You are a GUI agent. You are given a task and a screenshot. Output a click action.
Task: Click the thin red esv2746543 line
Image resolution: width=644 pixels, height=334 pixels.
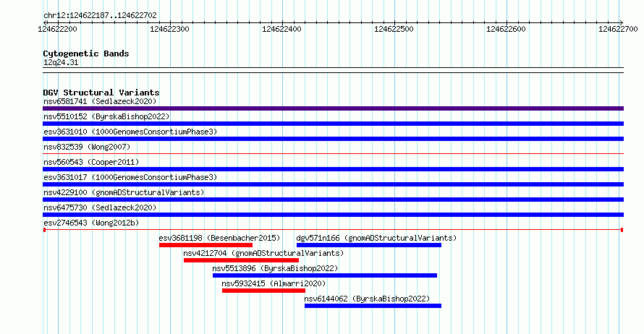[x=333, y=230]
